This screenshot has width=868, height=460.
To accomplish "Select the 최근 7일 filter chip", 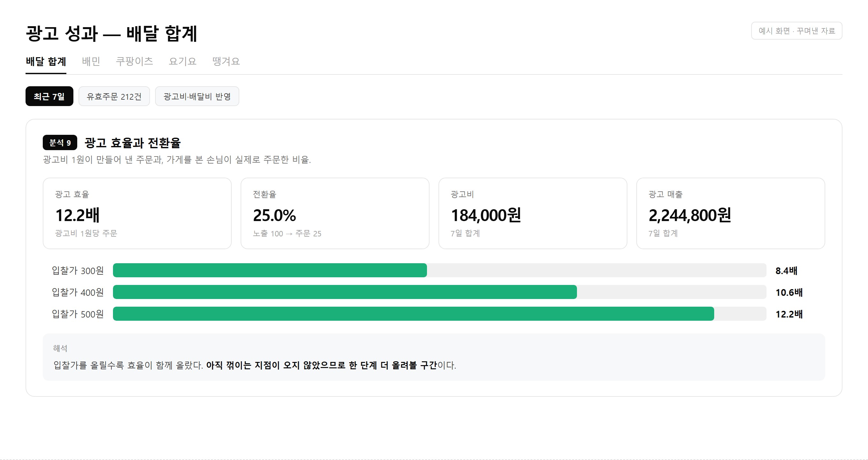I will (x=49, y=96).
